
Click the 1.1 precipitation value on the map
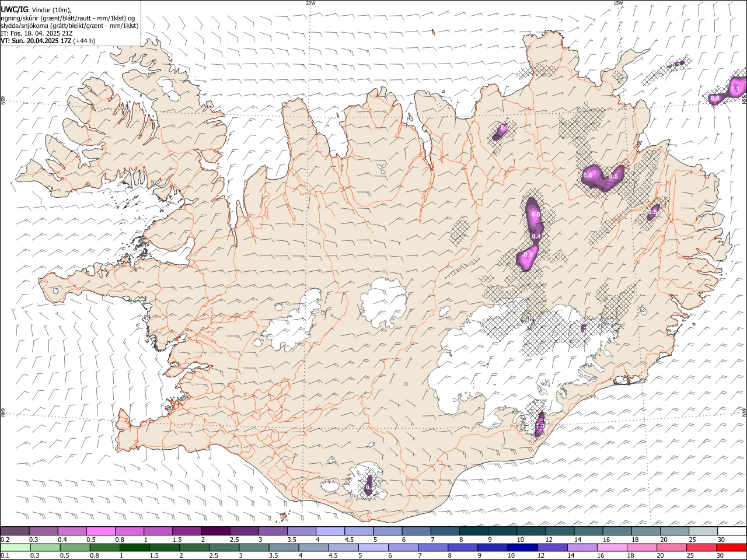point(735,89)
